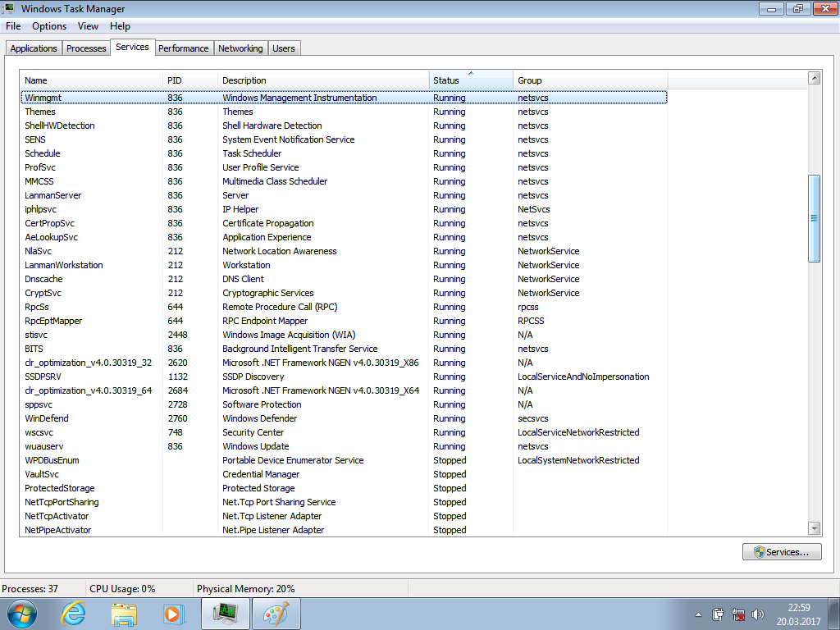Open the View menu
This screenshot has width=840, height=630.
point(88,26)
